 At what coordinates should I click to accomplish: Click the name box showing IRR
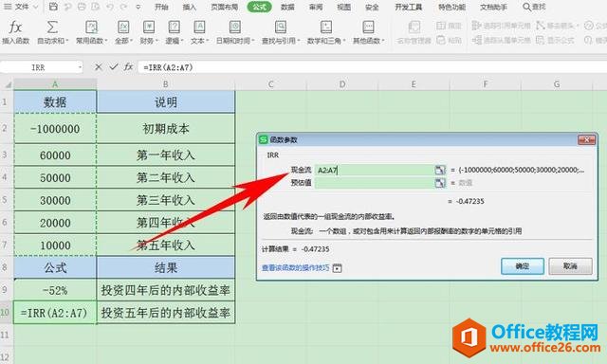[x=38, y=67]
